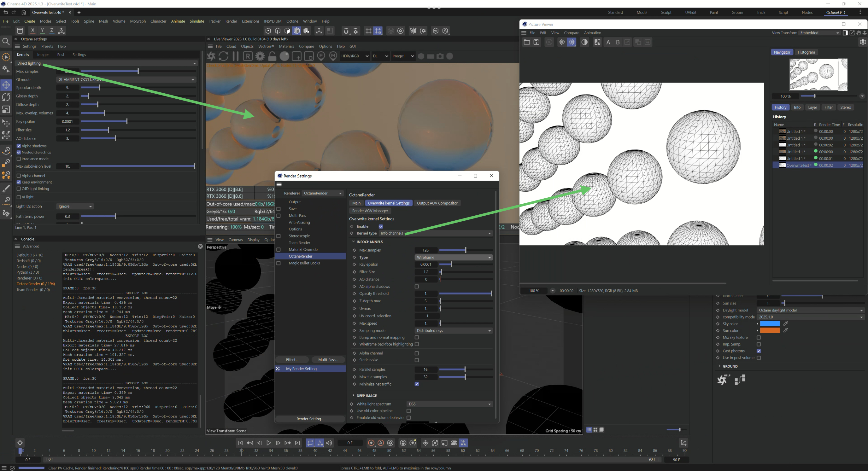Switch to the Imager tab

click(43, 55)
